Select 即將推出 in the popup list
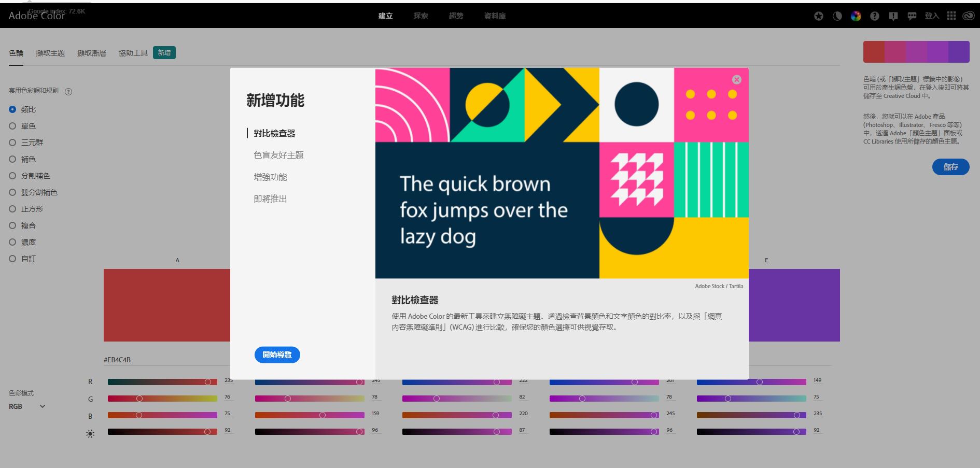Viewport: 980px width, 468px height. 271,198
